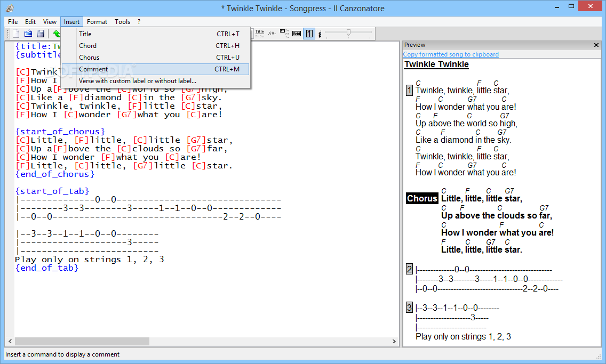Click the horizontal scrollbar right arrow
The height and width of the screenshot is (364, 606).
point(394,341)
